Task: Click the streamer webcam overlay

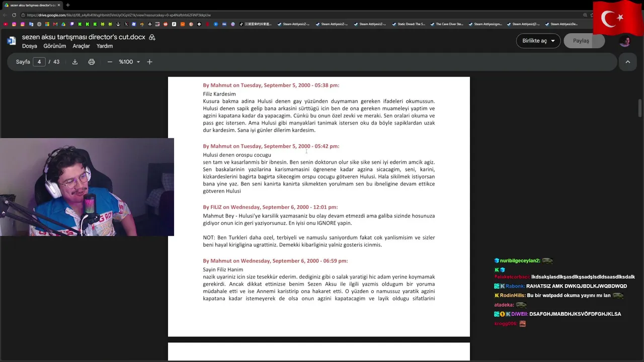Action: coord(87,187)
